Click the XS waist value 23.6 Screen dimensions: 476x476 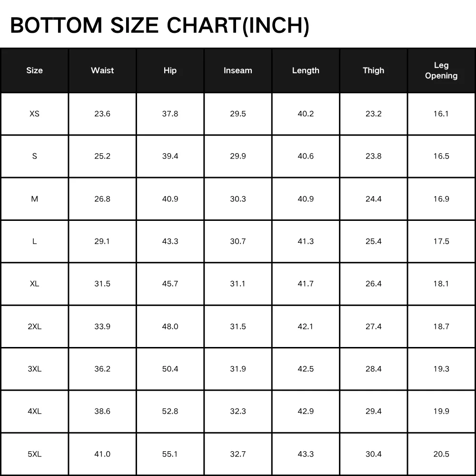tap(102, 114)
